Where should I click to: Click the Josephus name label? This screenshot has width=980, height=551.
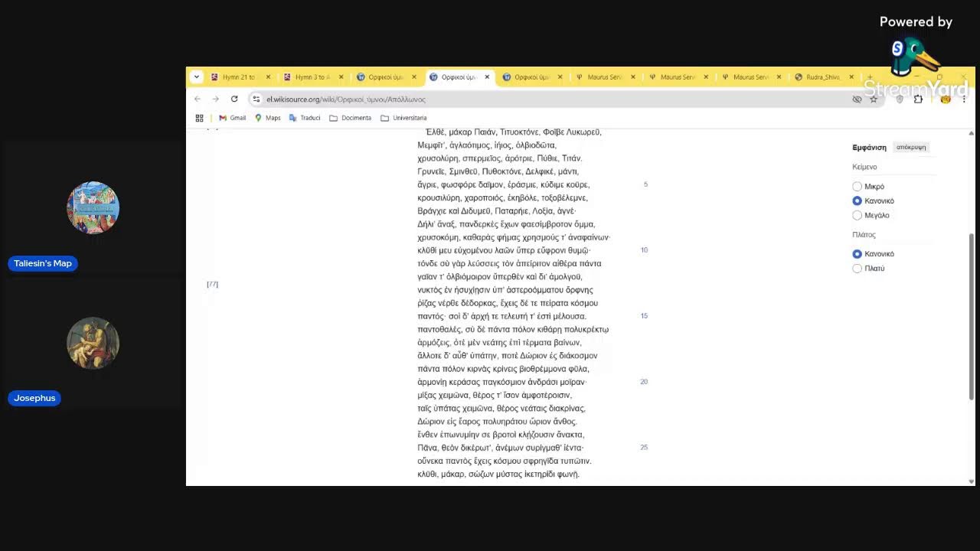tap(34, 398)
